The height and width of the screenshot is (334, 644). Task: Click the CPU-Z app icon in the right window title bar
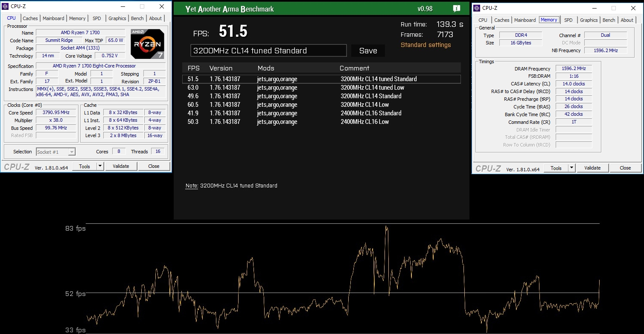[x=477, y=8]
